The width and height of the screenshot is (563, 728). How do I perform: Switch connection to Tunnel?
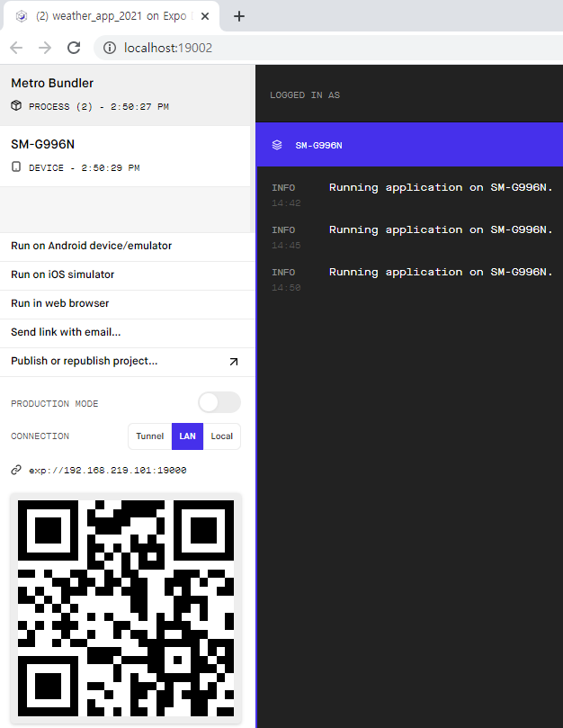[x=150, y=436]
